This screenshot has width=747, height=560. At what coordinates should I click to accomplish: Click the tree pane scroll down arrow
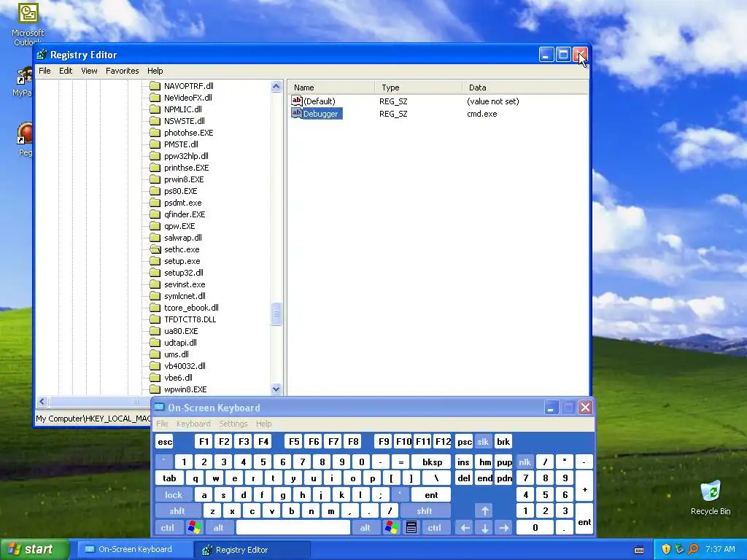pos(276,389)
